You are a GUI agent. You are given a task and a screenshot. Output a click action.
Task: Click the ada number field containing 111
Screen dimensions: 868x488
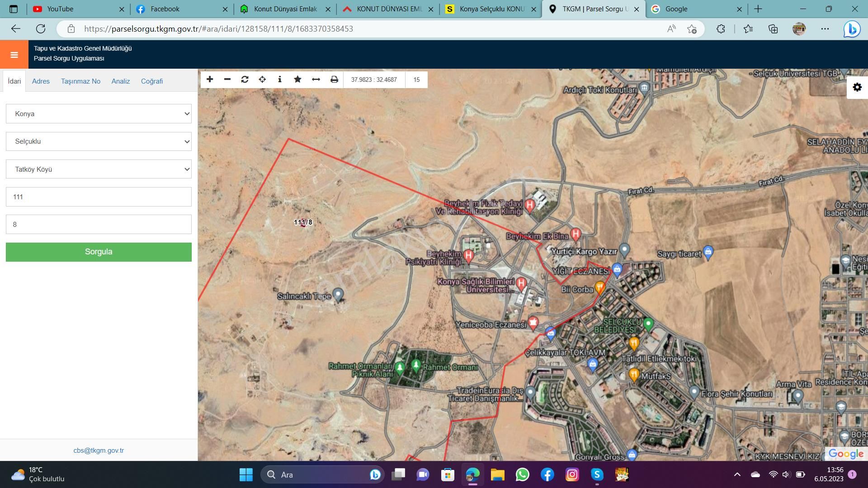pos(99,197)
